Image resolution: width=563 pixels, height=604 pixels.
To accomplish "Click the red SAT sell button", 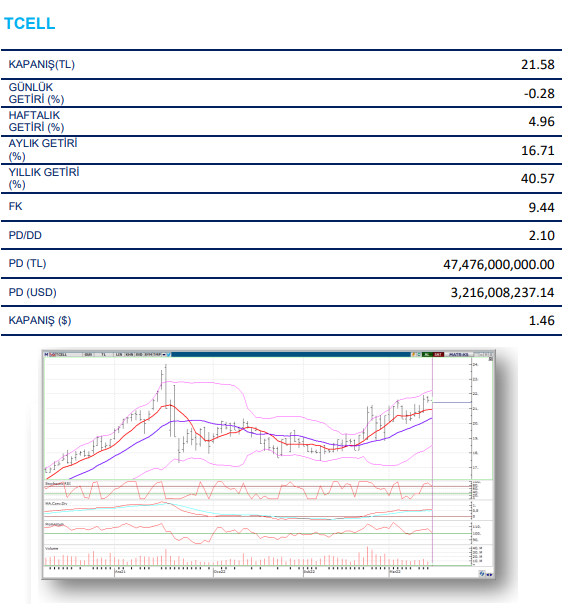I will [438, 354].
